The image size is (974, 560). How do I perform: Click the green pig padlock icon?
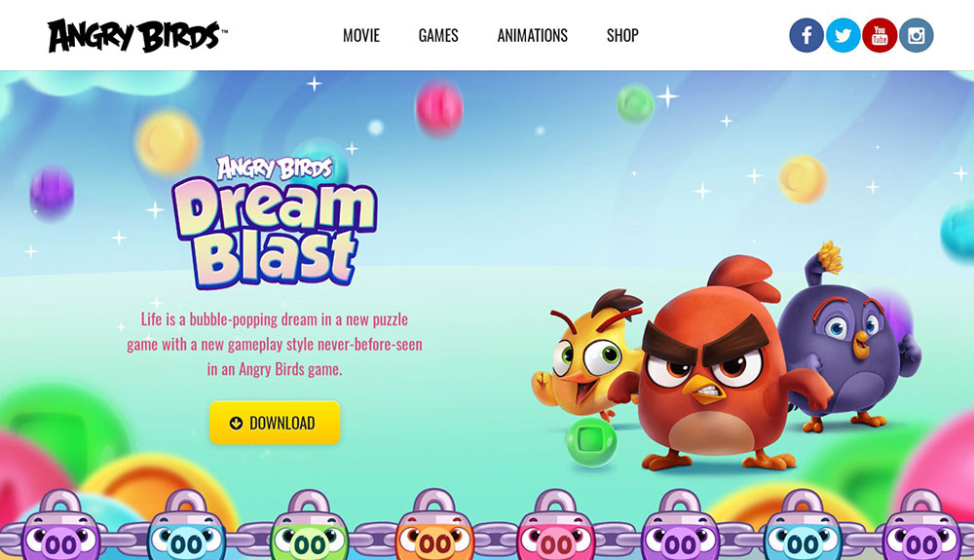tap(310, 527)
